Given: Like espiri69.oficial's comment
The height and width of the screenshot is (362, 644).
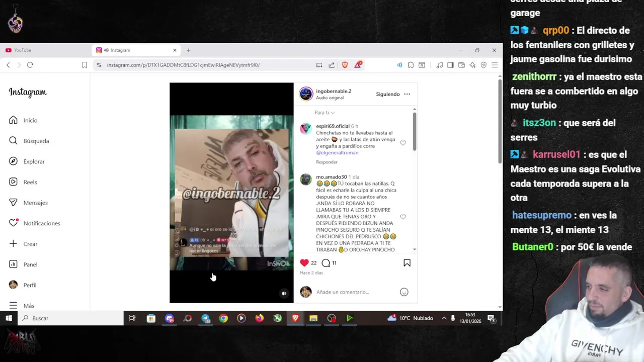Looking at the screenshot, I should [403, 143].
